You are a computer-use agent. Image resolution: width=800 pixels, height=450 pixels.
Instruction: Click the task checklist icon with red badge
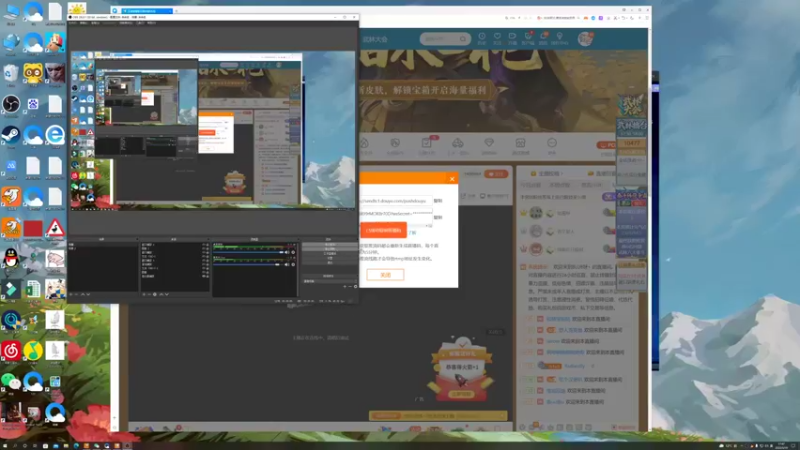[x=427, y=145]
